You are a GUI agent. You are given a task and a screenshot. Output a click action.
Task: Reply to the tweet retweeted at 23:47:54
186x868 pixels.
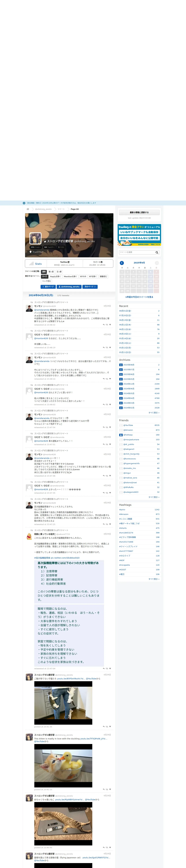[104, 427]
